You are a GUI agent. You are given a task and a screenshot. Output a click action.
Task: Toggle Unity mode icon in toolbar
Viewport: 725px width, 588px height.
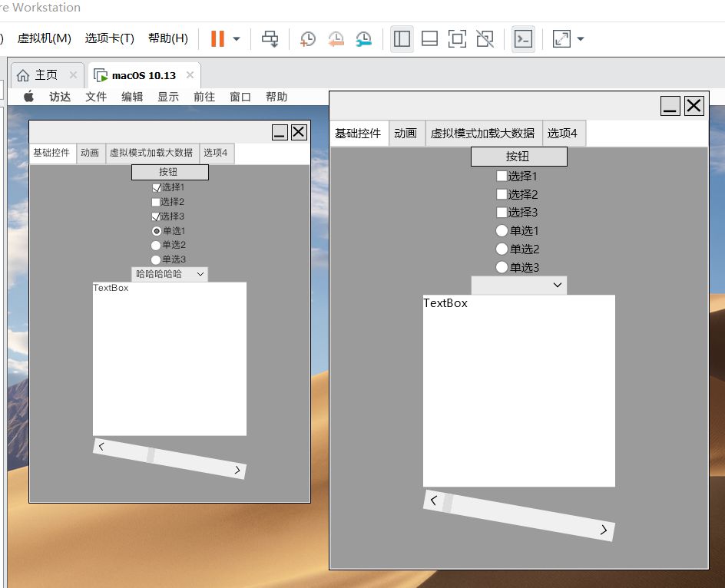point(485,38)
